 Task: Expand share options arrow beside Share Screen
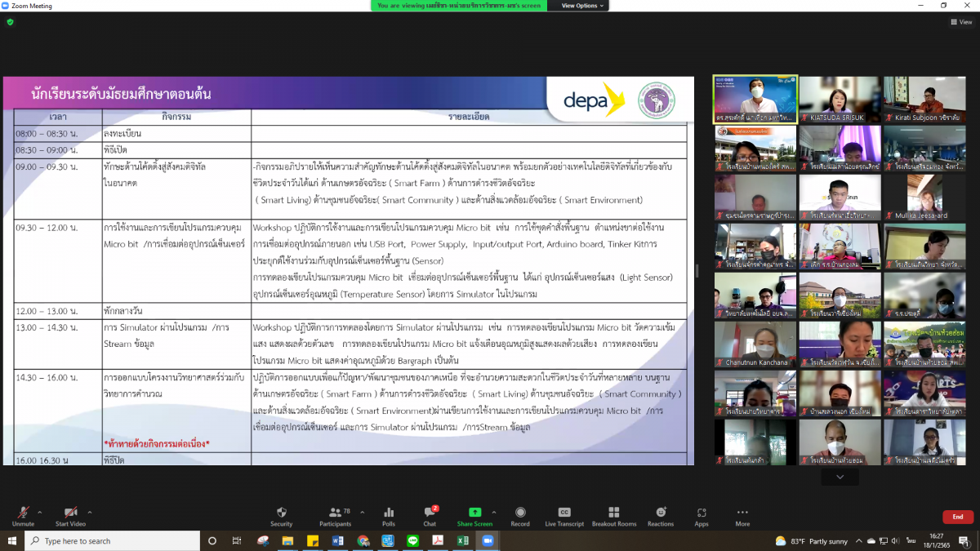tap(496, 512)
